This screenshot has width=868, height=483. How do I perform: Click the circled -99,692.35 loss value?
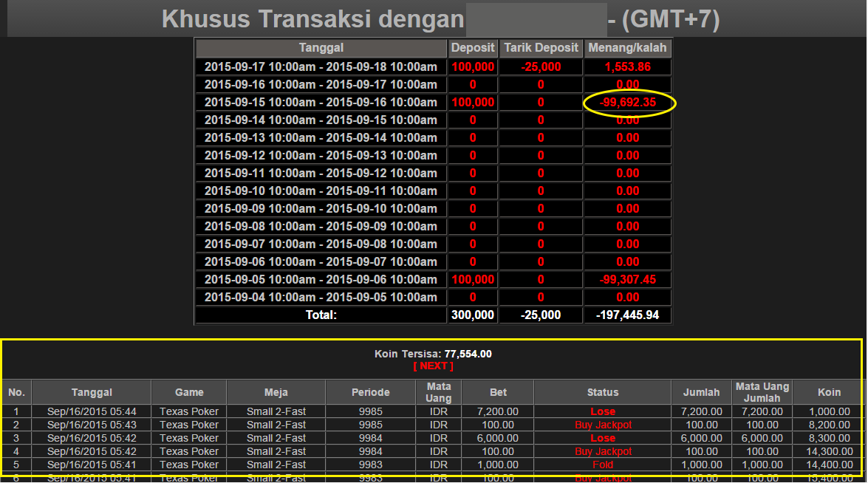pyautogui.click(x=628, y=102)
